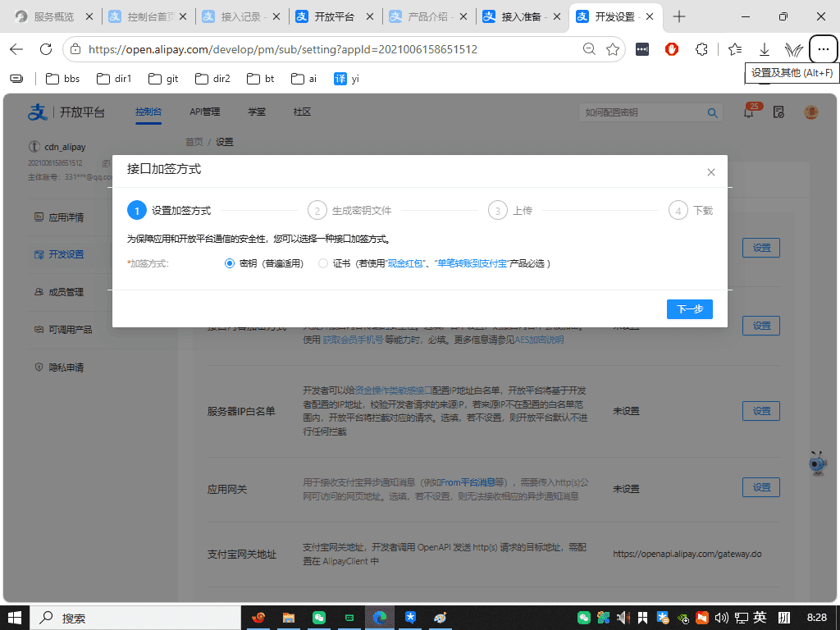Viewport: 840px width, 630px height.
Task: Select the 密钥 (普遍适用) radio option
Action: 230,263
